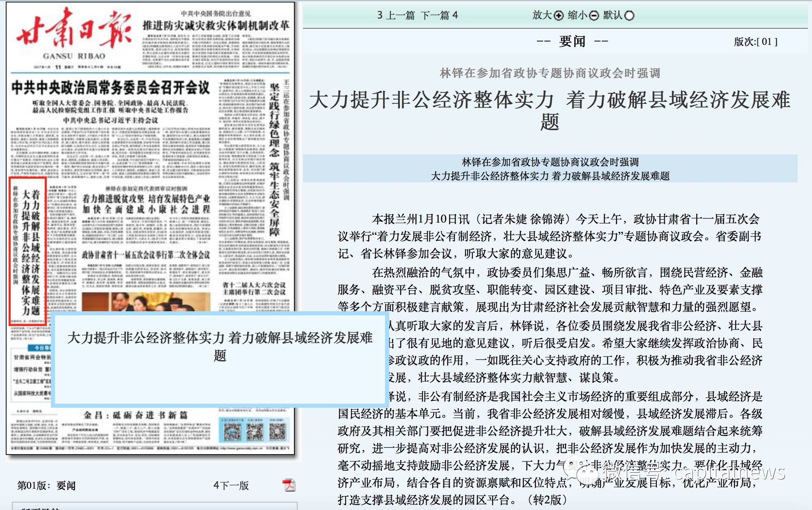Open the 中共中央政治局常务委员会召开会议 headline article
This screenshot has height=510, width=812.
point(110,87)
